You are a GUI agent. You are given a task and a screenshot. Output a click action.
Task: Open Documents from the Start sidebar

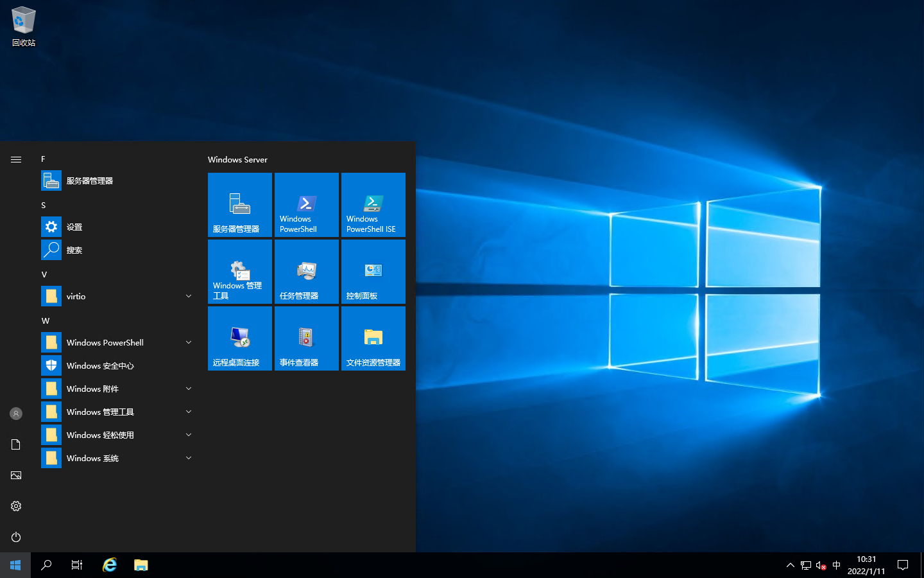click(x=16, y=444)
